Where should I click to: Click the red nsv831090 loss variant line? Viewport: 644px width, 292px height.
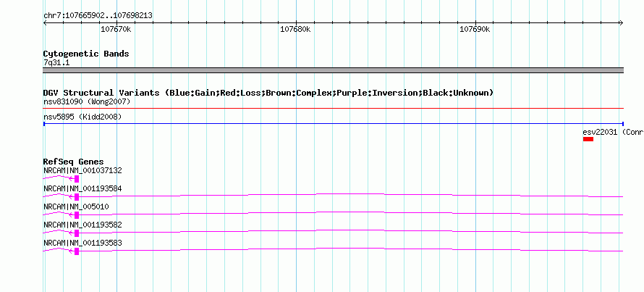coord(333,109)
